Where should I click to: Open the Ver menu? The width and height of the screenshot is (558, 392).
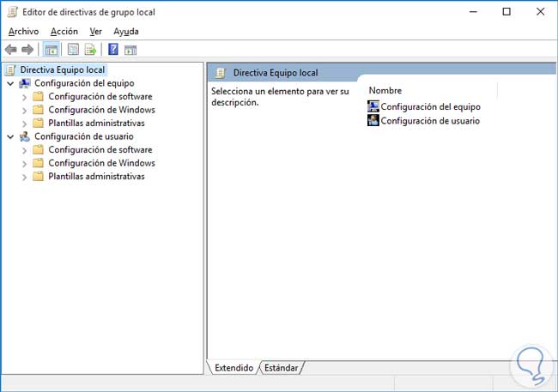[x=95, y=32]
